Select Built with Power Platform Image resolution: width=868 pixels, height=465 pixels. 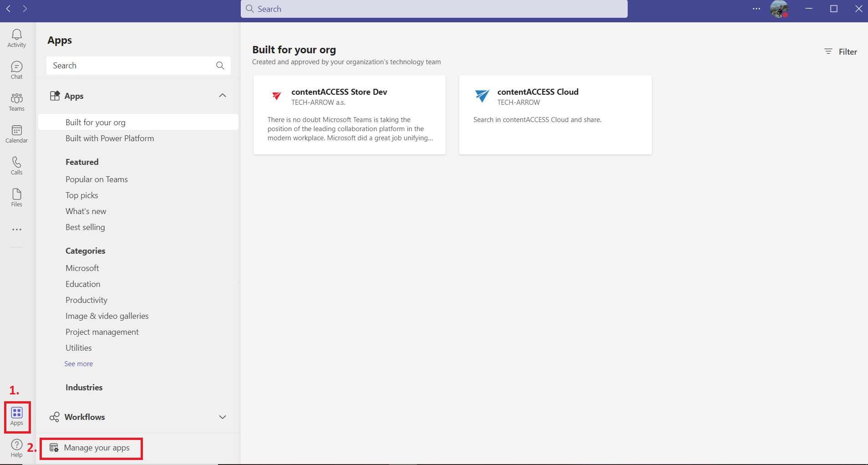[110, 138]
